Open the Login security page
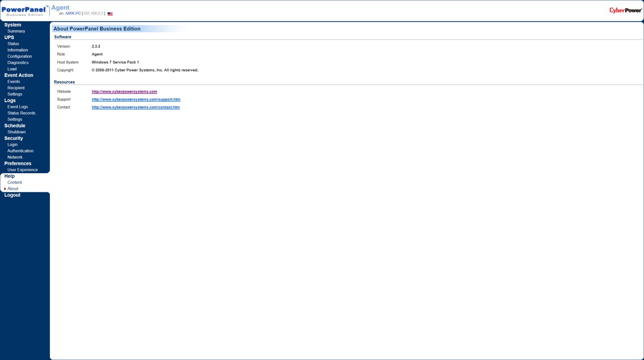644x360 pixels. (x=13, y=145)
